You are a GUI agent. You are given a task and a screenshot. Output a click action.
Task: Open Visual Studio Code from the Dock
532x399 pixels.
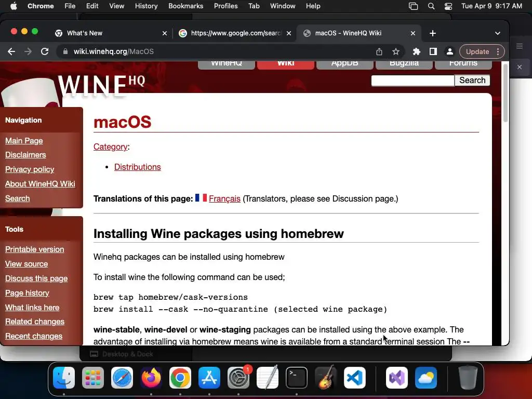354,378
